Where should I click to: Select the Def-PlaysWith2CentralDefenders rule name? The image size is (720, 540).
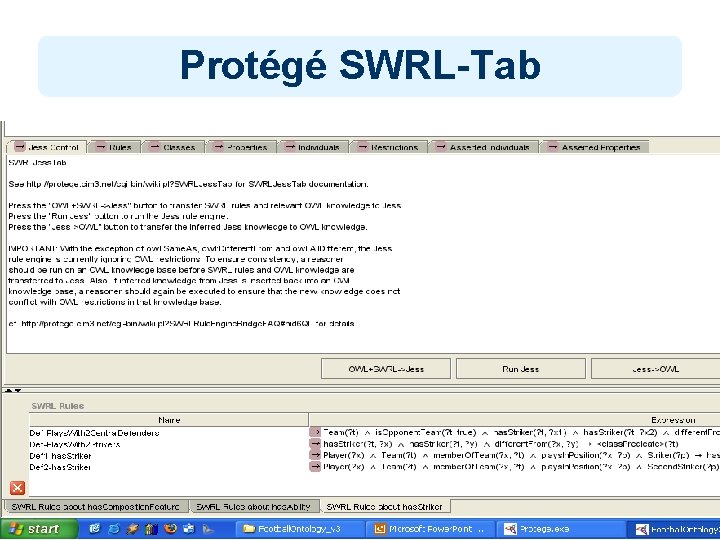[x=94, y=433]
